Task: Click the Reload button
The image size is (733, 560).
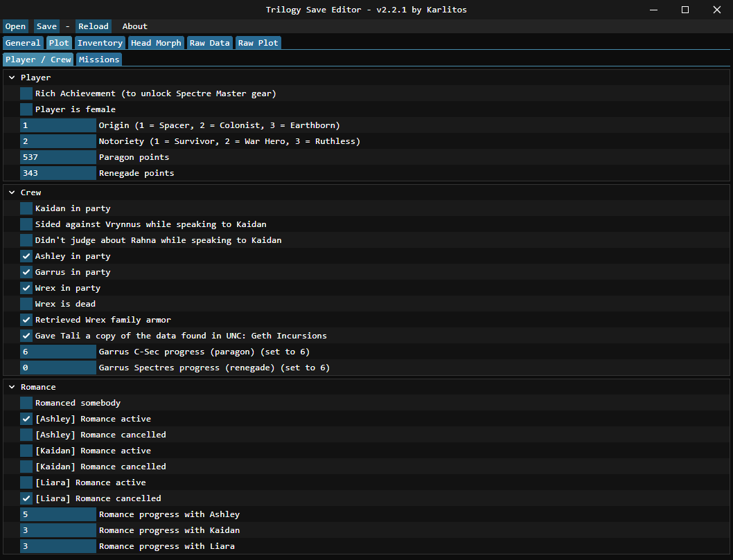Action: tap(94, 26)
